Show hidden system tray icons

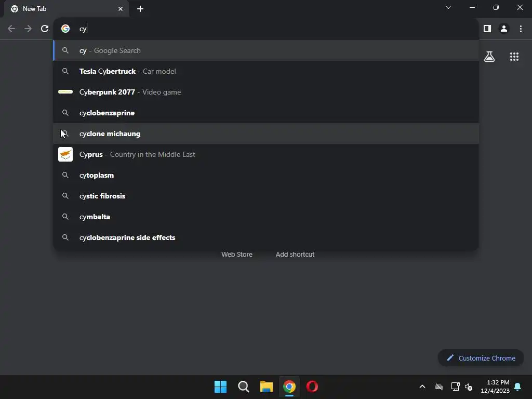(x=422, y=387)
